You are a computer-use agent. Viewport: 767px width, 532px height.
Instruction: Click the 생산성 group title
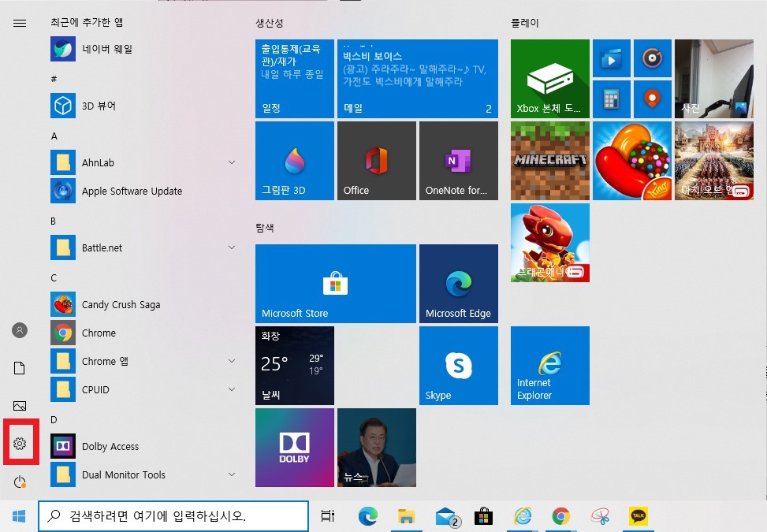(270, 23)
